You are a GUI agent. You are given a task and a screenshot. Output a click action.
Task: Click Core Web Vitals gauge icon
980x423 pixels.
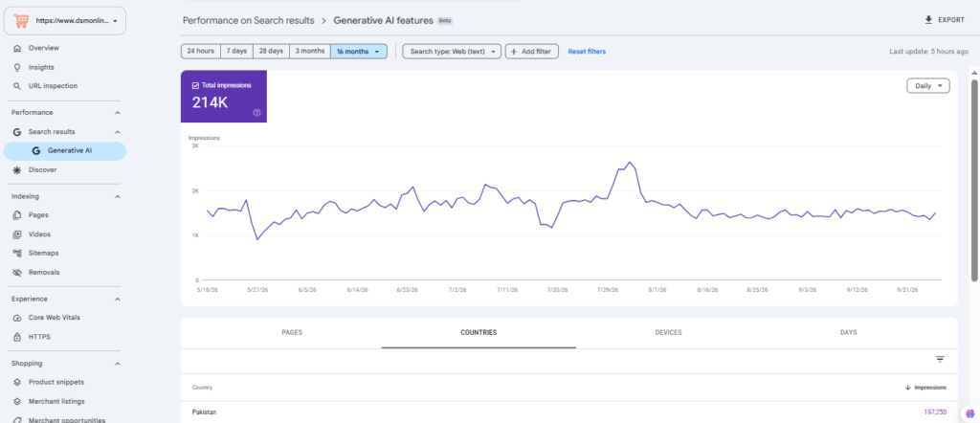coord(17,318)
